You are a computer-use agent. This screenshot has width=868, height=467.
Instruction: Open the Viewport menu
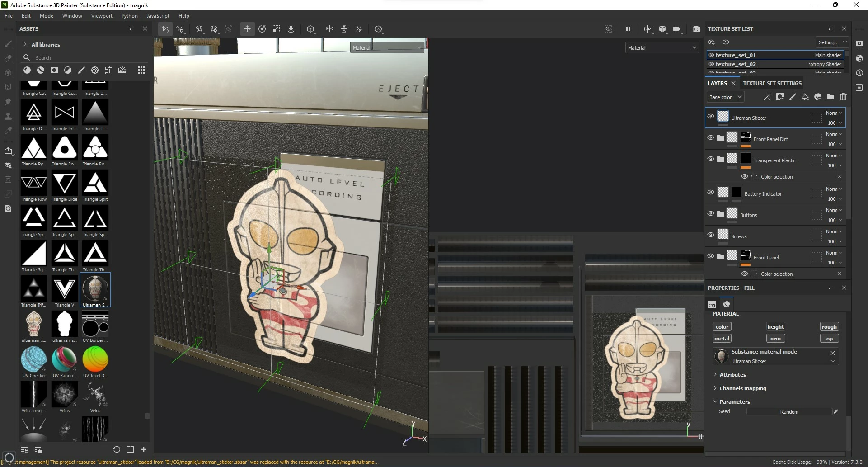pos(102,16)
